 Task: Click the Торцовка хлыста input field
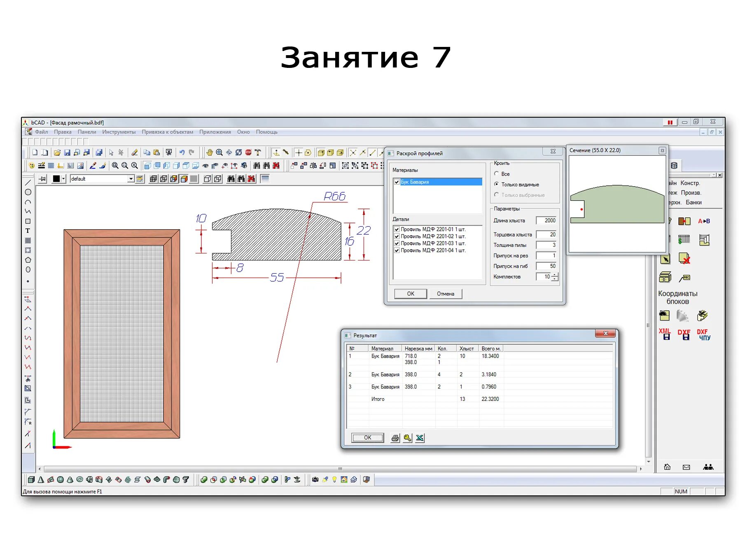(x=546, y=235)
